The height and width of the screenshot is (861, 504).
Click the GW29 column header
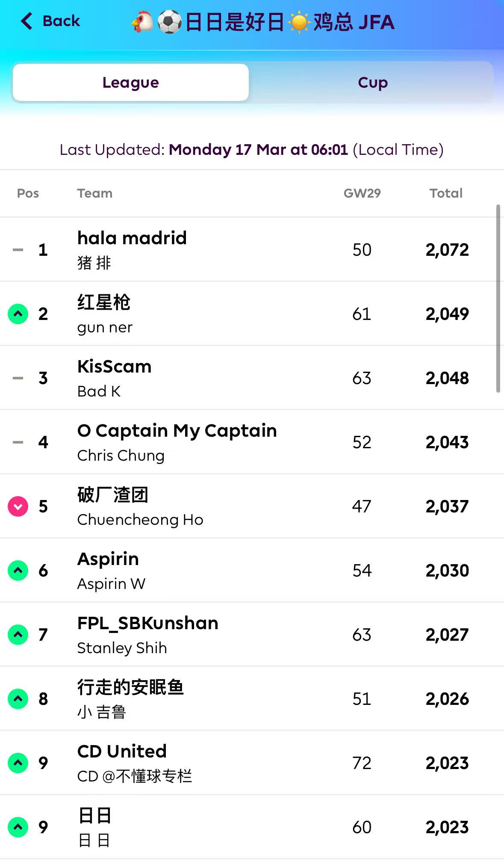point(362,193)
